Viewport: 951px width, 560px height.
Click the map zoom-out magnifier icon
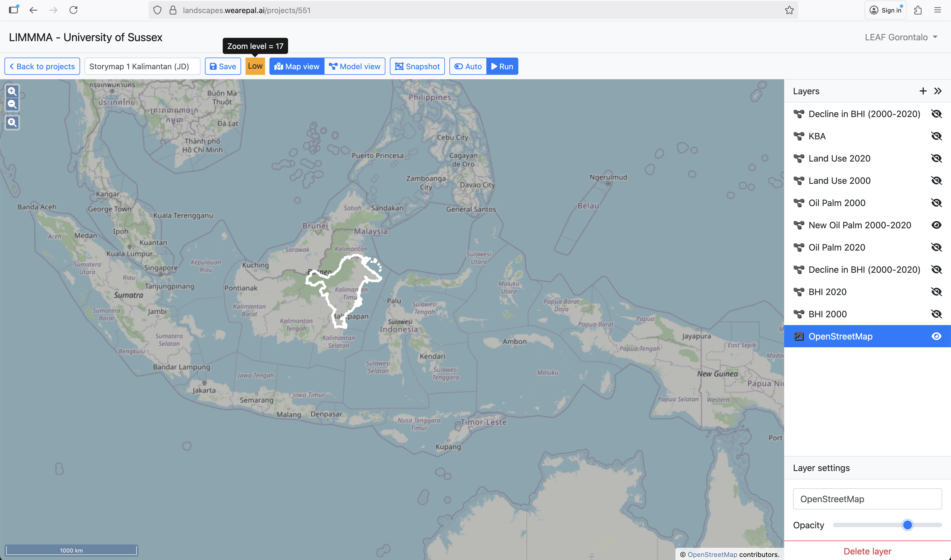click(12, 105)
